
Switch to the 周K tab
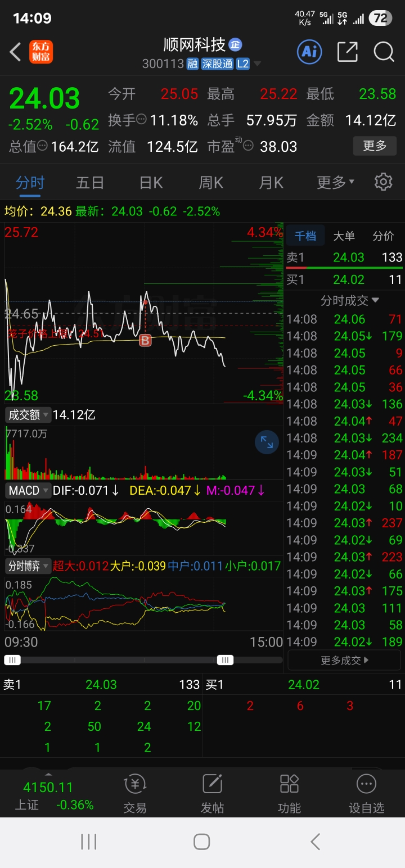[x=211, y=182]
